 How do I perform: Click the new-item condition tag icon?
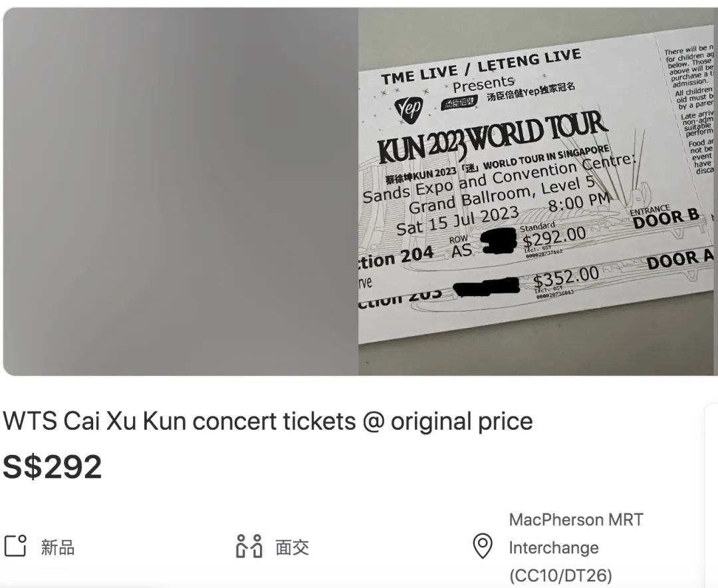[15, 545]
